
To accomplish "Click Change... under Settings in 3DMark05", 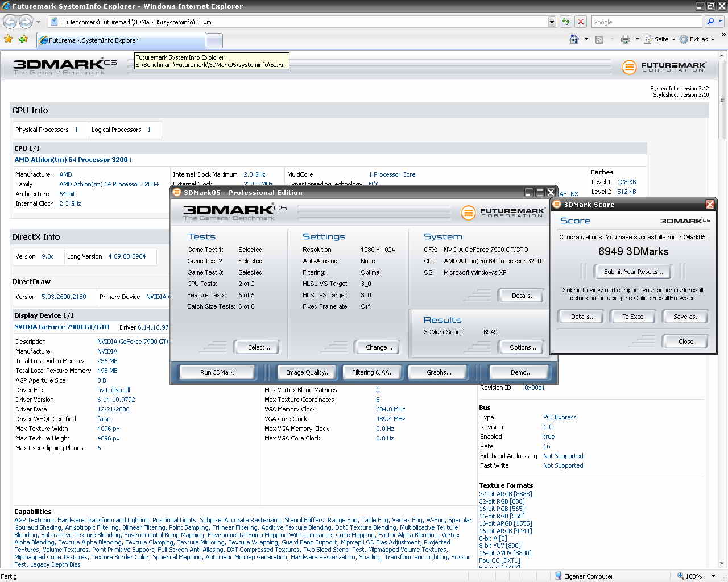I will coord(379,347).
